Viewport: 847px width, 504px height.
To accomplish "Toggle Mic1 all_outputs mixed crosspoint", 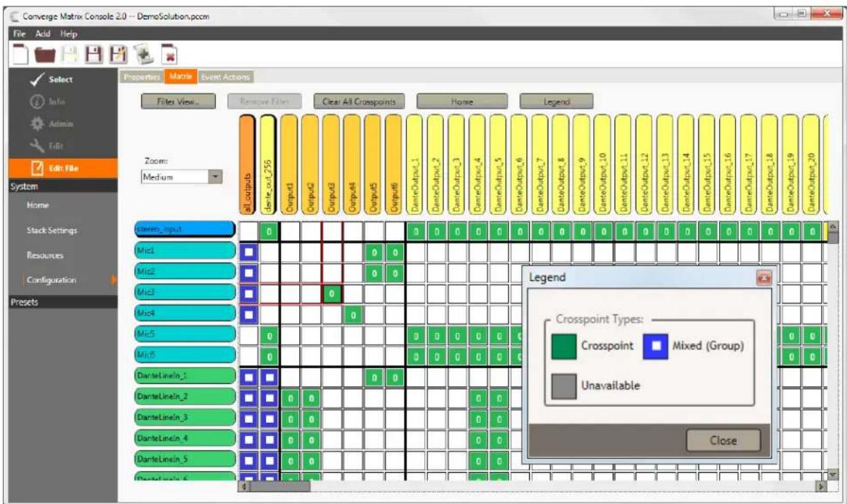I will (249, 252).
